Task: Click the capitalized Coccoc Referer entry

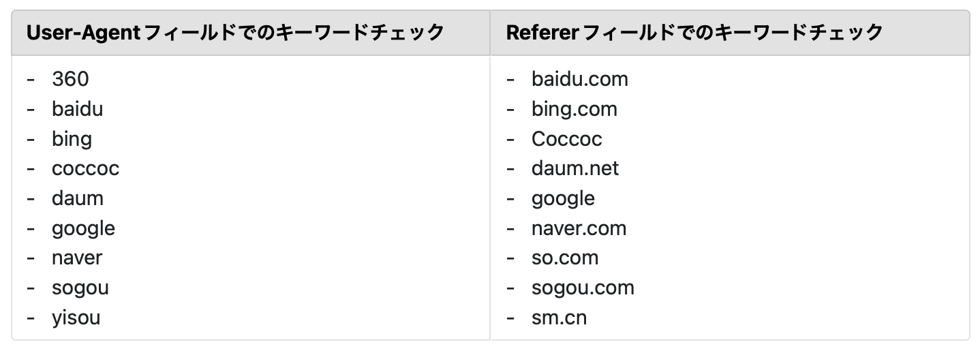Action: pos(566,139)
